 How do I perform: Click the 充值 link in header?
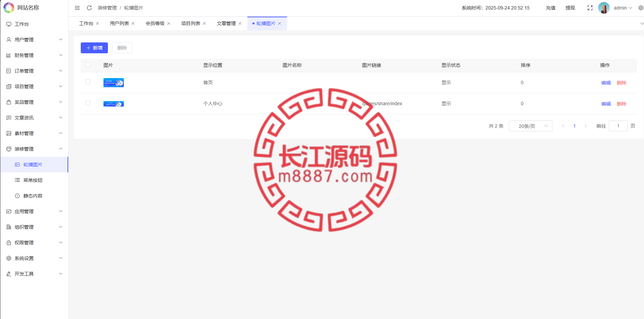coord(551,8)
